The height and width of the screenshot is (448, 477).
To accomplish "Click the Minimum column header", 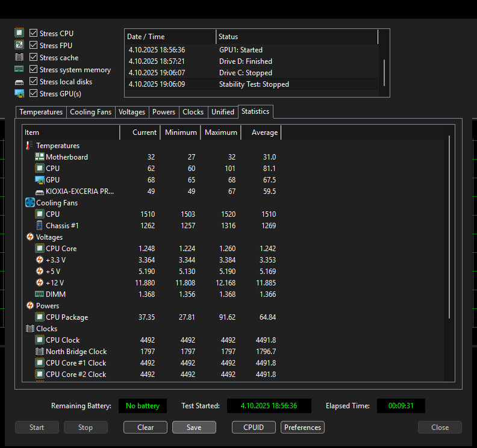I will pos(181,132).
